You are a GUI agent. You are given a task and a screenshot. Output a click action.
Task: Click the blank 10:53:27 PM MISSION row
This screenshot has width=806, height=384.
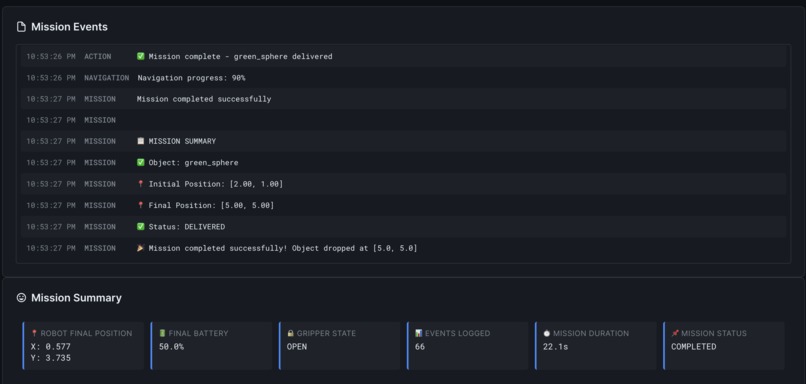tap(404, 120)
